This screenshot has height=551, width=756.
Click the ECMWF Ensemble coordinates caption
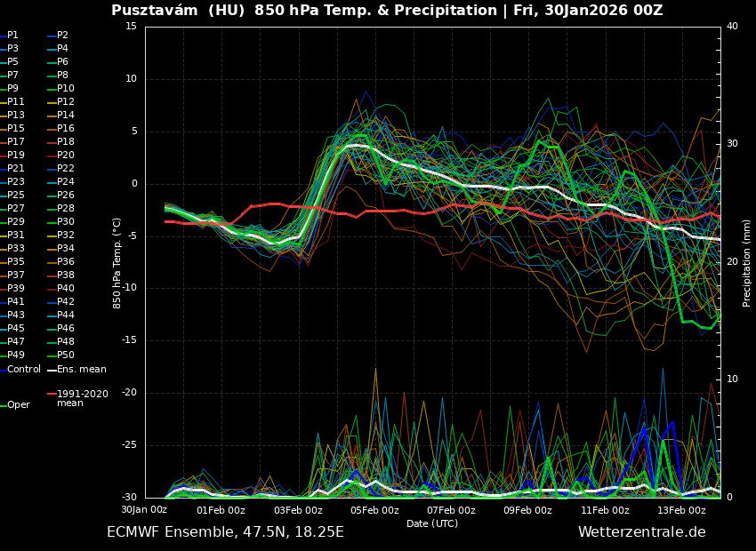[225, 532]
